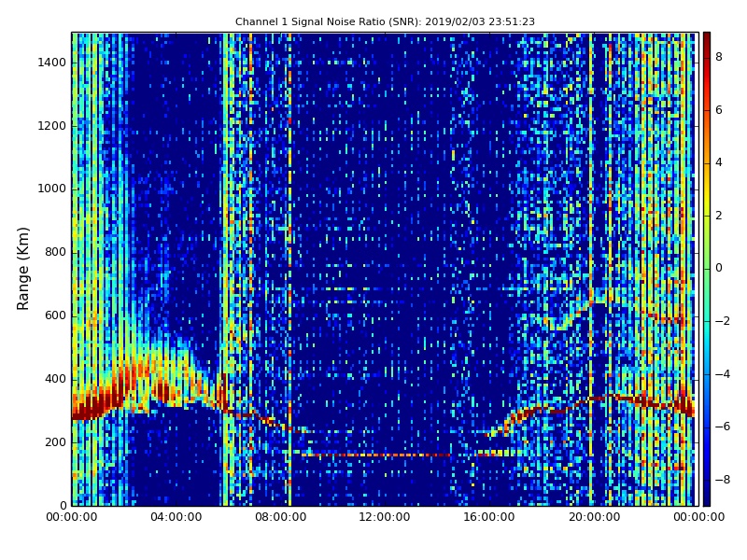Click the colorbar label −4
This screenshot has width=747, height=560.
723,374
